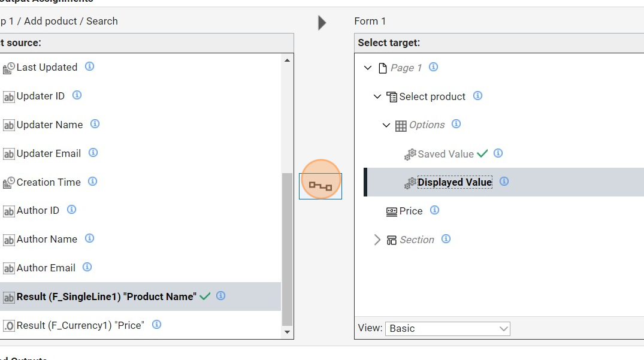The height and width of the screenshot is (360, 644).
Task: Click info icon next to Author Email
Action: [x=87, y=267]
